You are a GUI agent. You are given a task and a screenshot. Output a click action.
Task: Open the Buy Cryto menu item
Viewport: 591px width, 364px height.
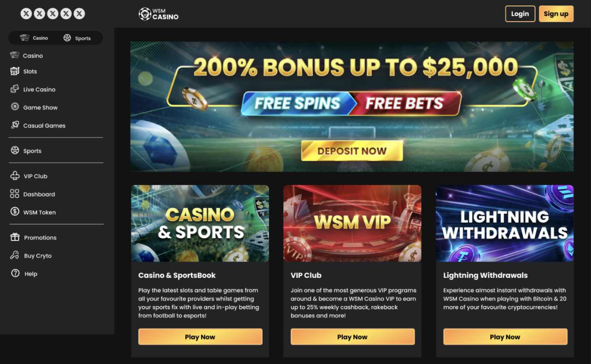click(32, 255)
